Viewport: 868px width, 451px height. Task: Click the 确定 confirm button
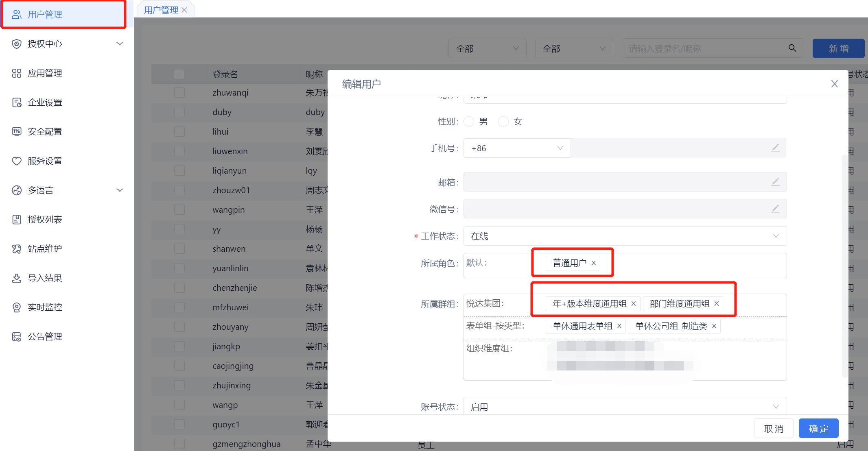818,429
